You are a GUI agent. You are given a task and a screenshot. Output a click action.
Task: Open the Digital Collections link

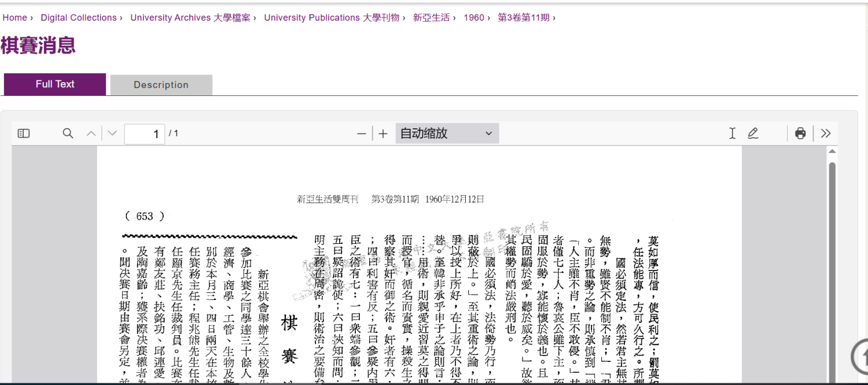point(79,17)
